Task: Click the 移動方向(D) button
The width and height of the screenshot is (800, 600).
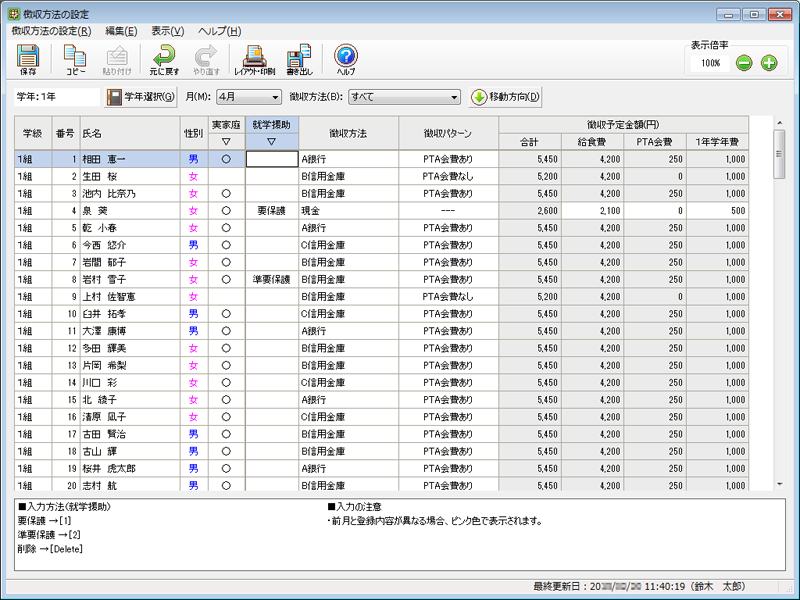Action: click(x=505, y=97)
